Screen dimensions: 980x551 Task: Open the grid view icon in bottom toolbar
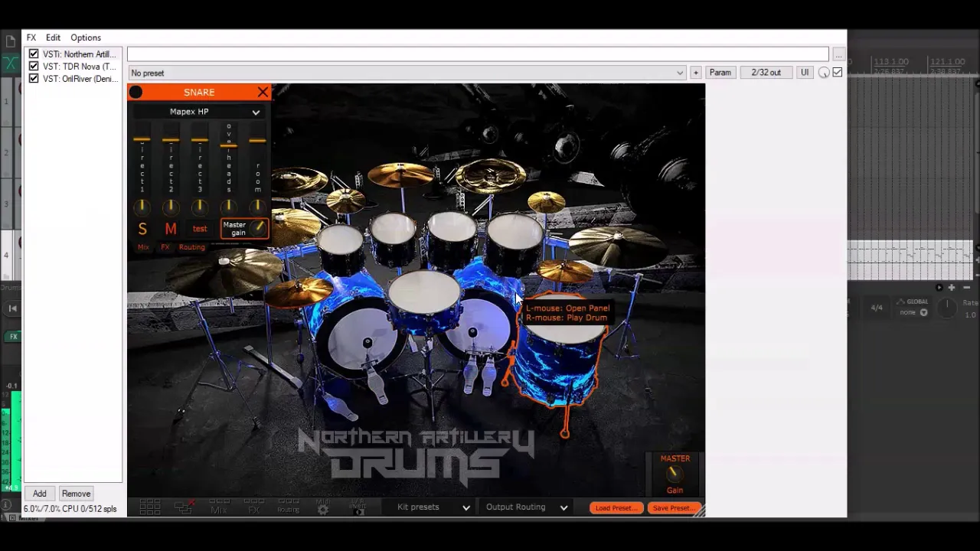coord(150,507)
